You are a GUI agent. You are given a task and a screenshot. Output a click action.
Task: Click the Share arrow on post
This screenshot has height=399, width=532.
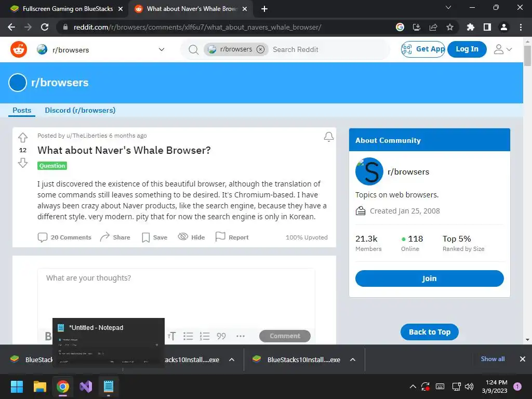(x=105, y=237)
